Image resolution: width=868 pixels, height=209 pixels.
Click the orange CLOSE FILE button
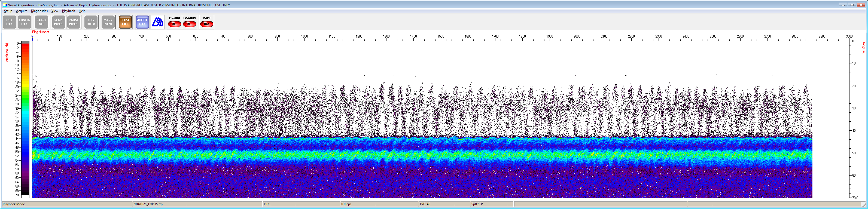pyautogui.click(x=125, y=22)
